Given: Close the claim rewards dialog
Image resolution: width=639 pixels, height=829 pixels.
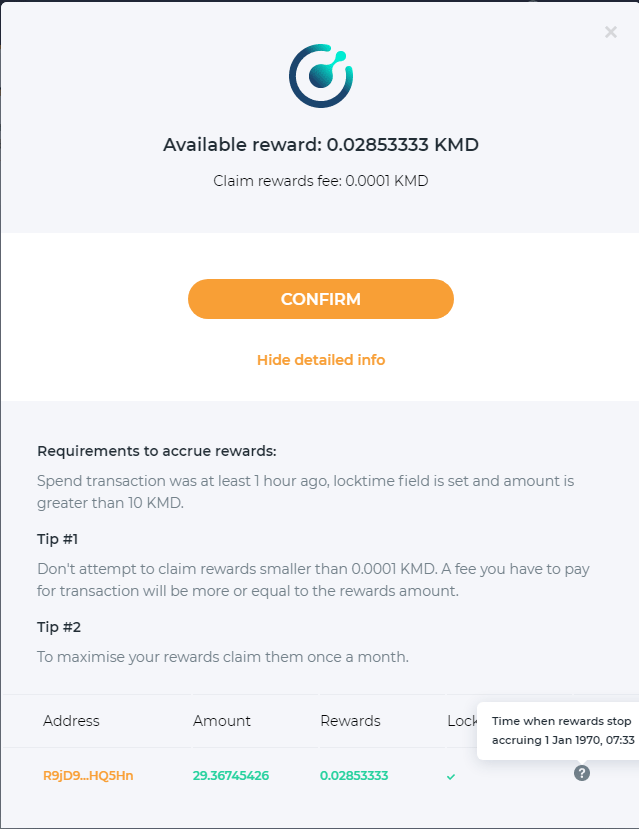Looking at the screenshot, I should [611, 32].
